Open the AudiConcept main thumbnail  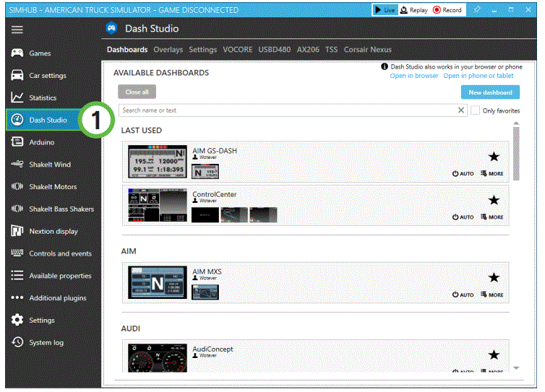pos(157,358)
